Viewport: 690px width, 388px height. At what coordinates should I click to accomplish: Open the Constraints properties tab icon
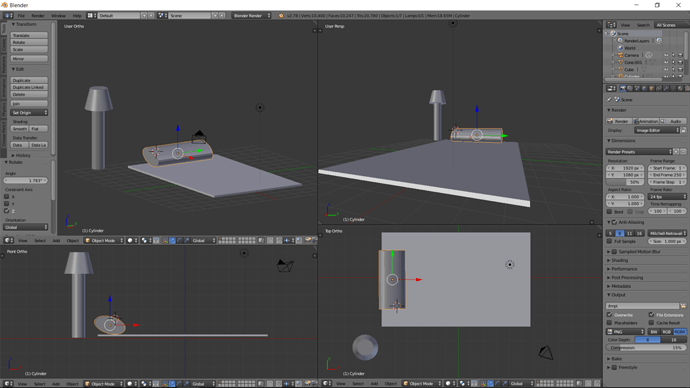click(x=659, y=88)
